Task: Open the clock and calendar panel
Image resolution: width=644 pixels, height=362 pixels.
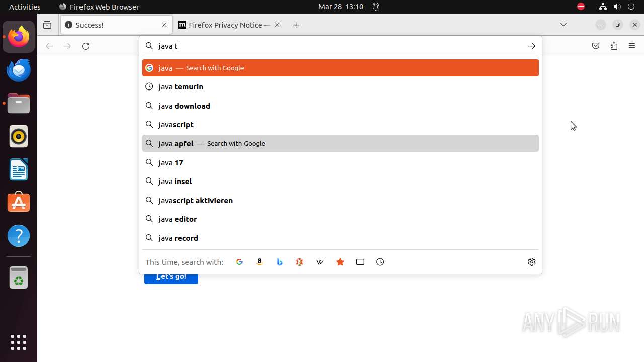Action: point(341,7)
